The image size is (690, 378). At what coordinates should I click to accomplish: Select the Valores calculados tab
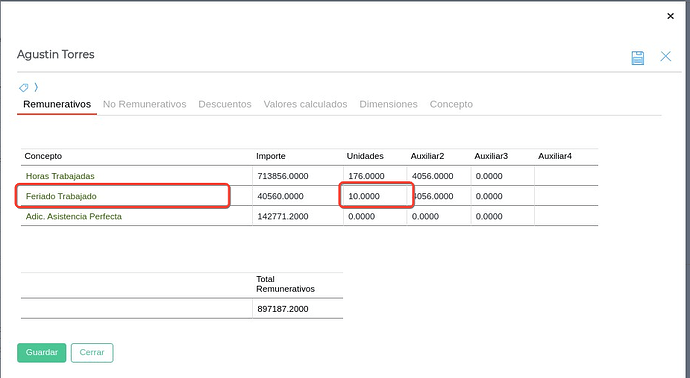coord(305,104)
